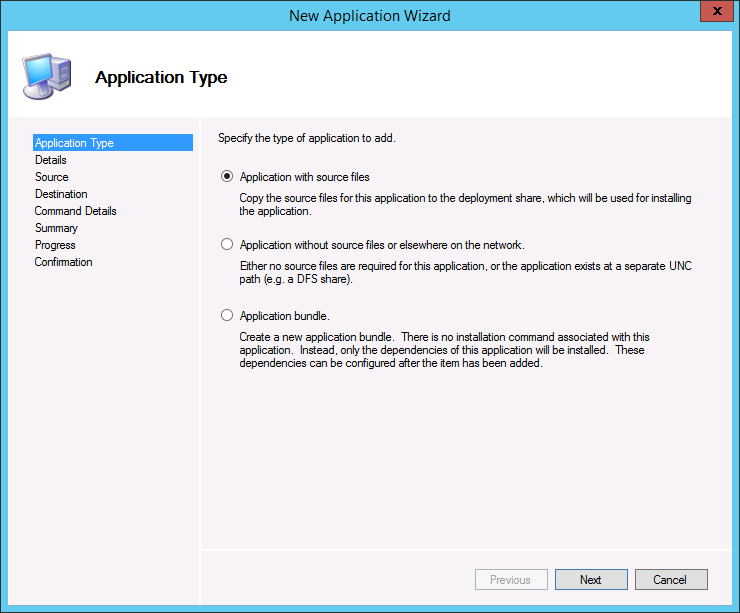This screenshot has height=613, width=740.
Task: Close the New Application Wizard window
Action: pyautogui.click(x=712, y=14)
